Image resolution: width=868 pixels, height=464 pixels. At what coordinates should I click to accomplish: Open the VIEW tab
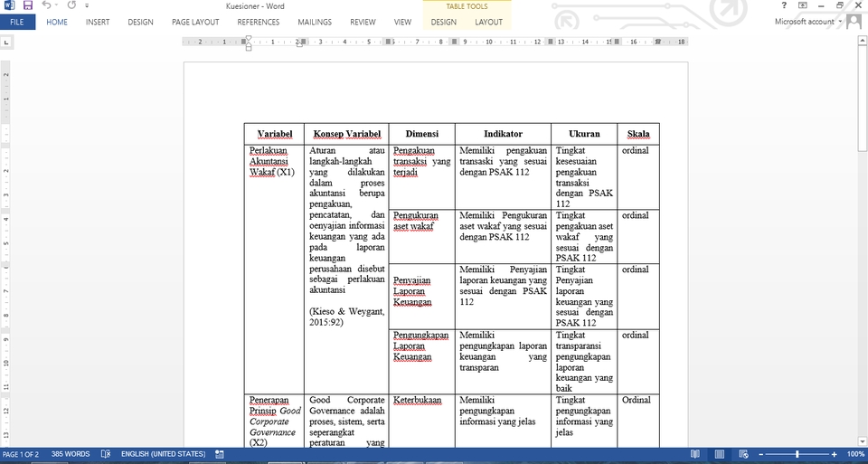402,22
